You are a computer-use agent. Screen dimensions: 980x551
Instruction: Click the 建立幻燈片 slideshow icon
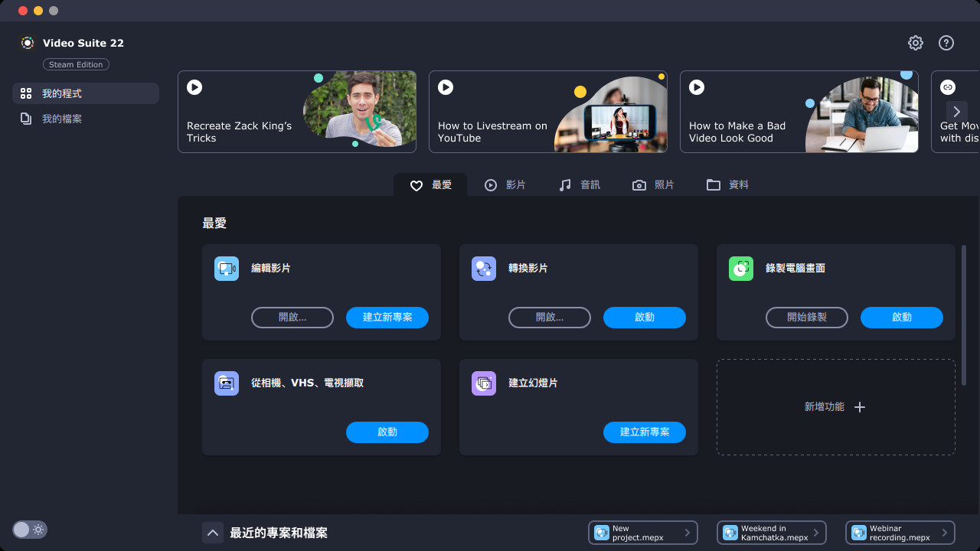click(484, 383)
